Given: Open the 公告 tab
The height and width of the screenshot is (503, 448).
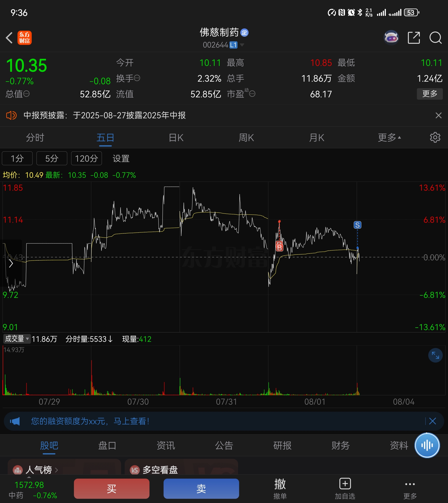Looking at the screenshot, I should point(224,445).
